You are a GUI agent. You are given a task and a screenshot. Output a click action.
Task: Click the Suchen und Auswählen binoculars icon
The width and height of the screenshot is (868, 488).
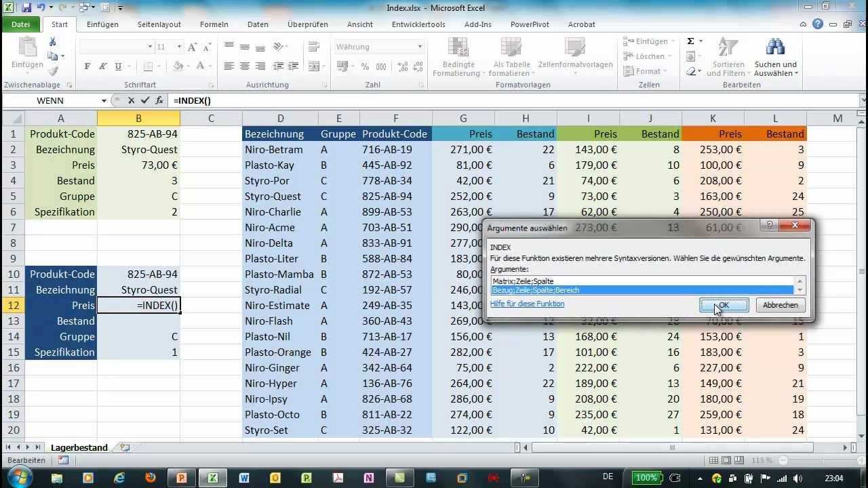775,47
